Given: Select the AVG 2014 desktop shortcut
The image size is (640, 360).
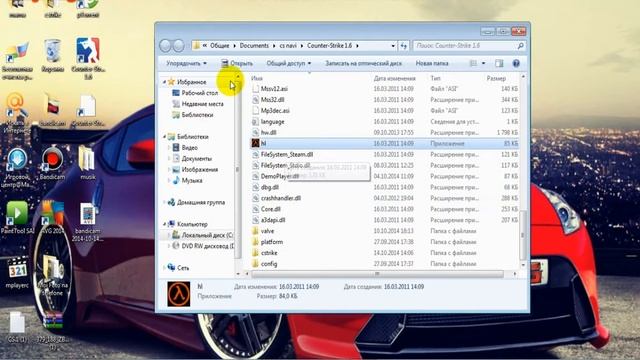Looking at the screenshot, I should tap(53, 217).
